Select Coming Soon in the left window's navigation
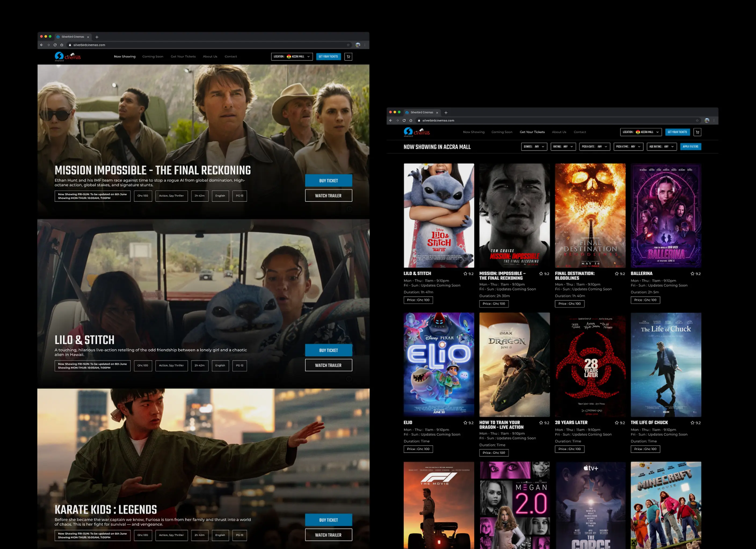The width and height of the screenshot is (756, 549). (x=153, y=57)
